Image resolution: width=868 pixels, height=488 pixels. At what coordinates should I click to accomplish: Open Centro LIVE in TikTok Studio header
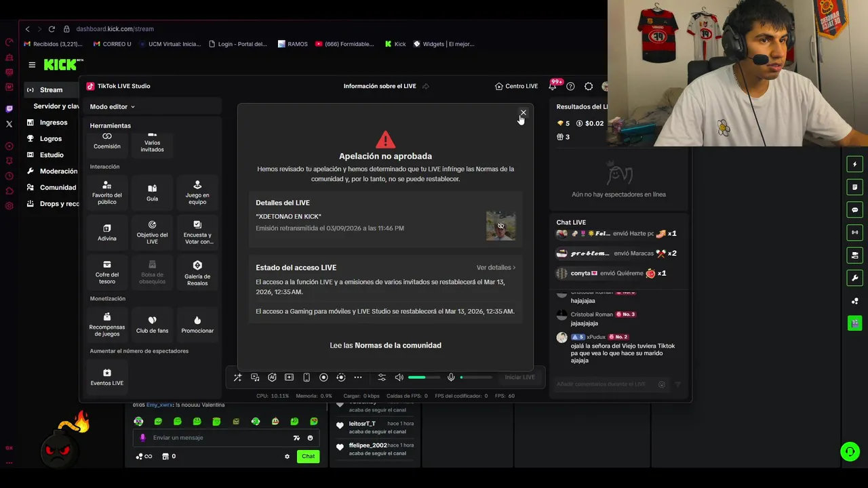tap(517, 86)
